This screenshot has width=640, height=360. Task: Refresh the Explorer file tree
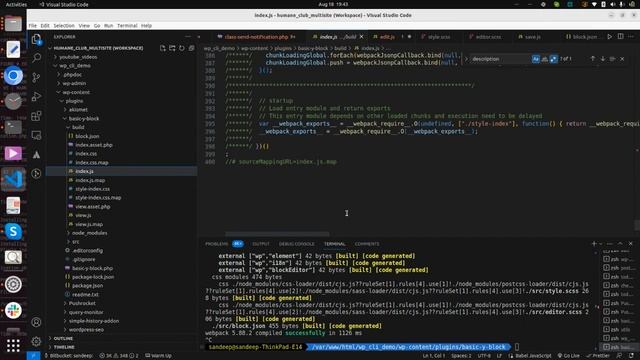[x=182, y=48]
